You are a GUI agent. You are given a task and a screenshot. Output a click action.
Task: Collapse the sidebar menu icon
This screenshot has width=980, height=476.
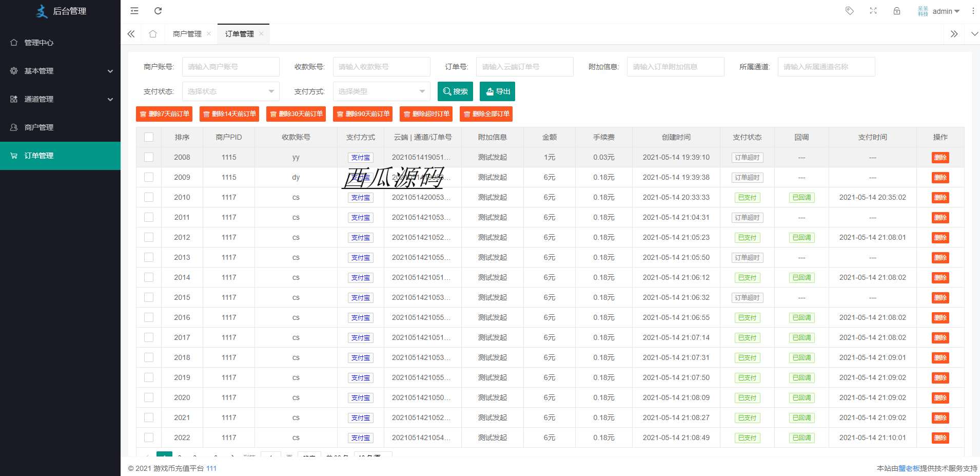tap(134, 11)
